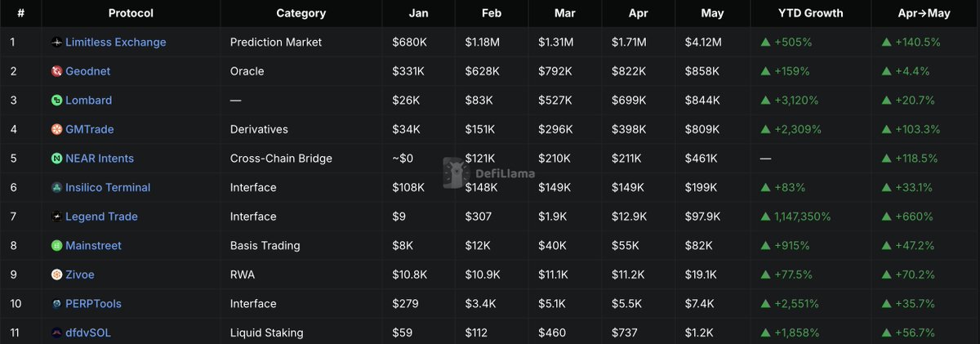Click the Lombard protocol icon

click(x=56, y=101)
